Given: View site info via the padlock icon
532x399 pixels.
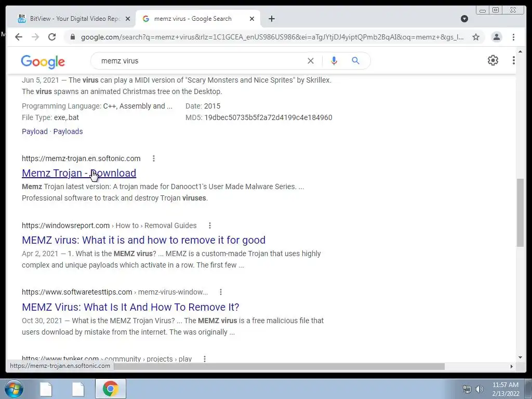Looking at the screenshot, I should (x=72, y=37).
